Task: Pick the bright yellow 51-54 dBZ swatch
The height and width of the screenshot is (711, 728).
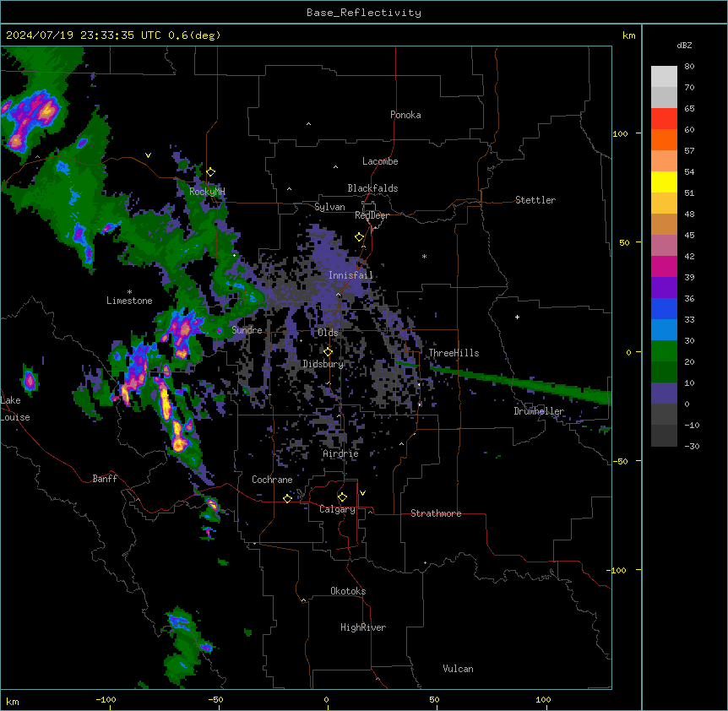Action: pyautogui.click(x=664, y=182)
